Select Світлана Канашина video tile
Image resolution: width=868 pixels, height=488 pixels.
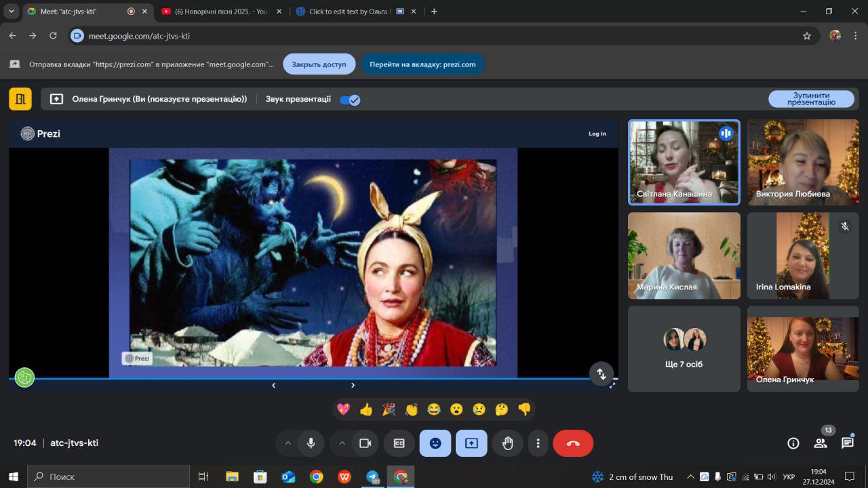click(x=684, y=162)
